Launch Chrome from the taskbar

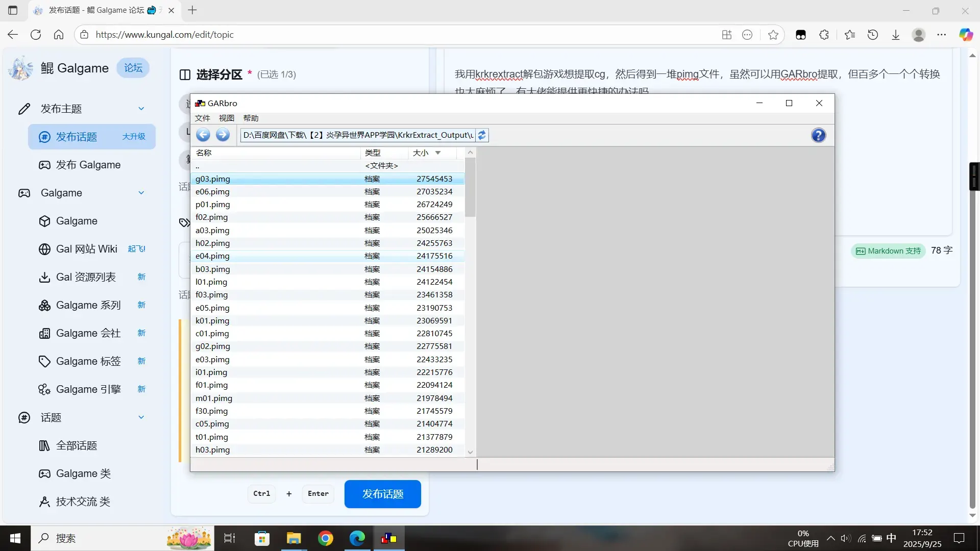click(x=326, y=538)
